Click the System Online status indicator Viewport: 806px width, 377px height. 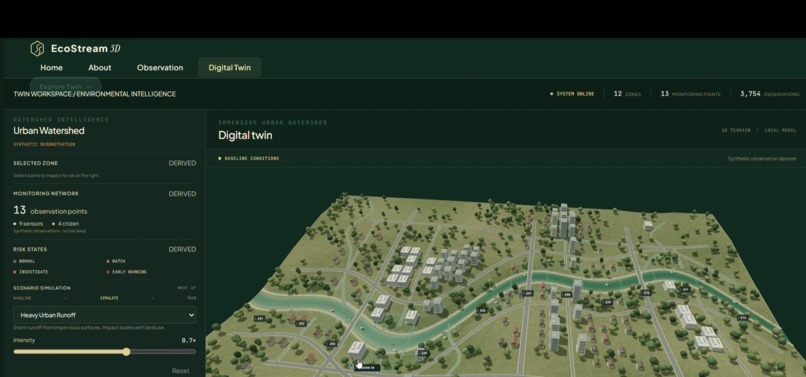(572, 94)
